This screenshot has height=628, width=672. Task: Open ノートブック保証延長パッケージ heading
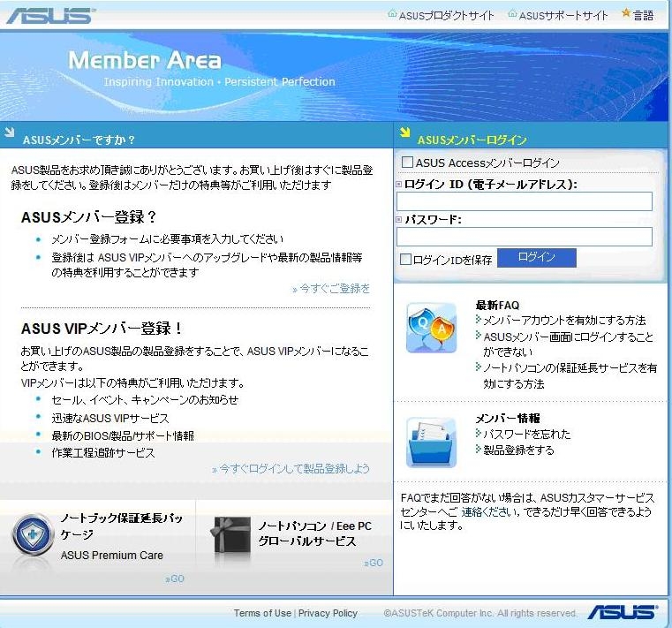(121, 526)
